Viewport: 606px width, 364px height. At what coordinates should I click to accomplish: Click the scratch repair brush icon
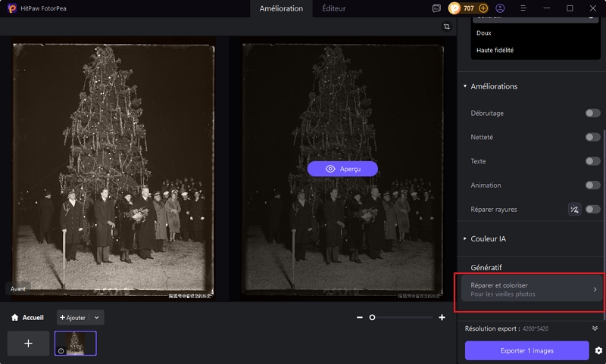575,210
